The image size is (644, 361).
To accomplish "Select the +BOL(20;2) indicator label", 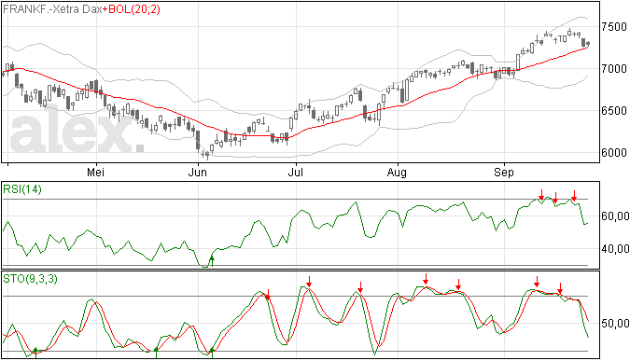I will (132, 9).
